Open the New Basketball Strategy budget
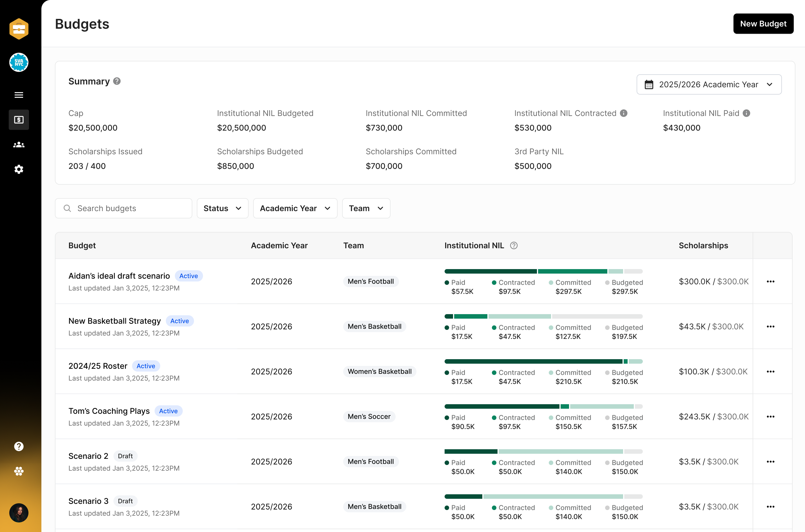805x532 pixels. pyautogui.click(x=114, y=321)
